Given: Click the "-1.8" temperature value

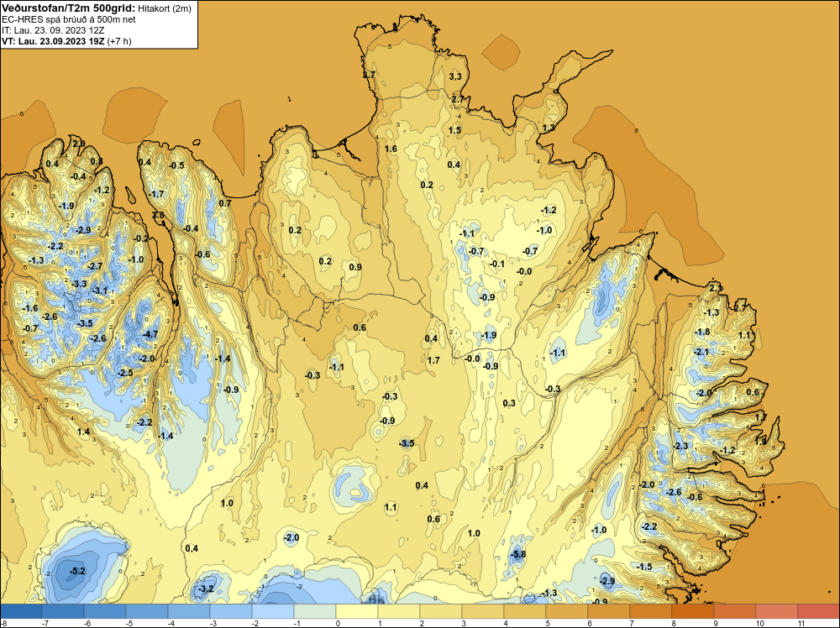Looking at the screenshot, I should click(702, 332).
